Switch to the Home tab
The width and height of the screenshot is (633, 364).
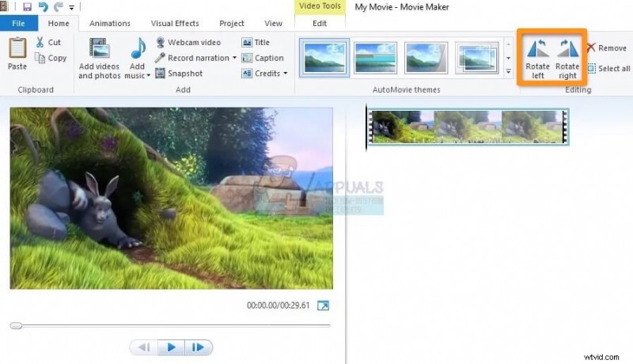59,24
